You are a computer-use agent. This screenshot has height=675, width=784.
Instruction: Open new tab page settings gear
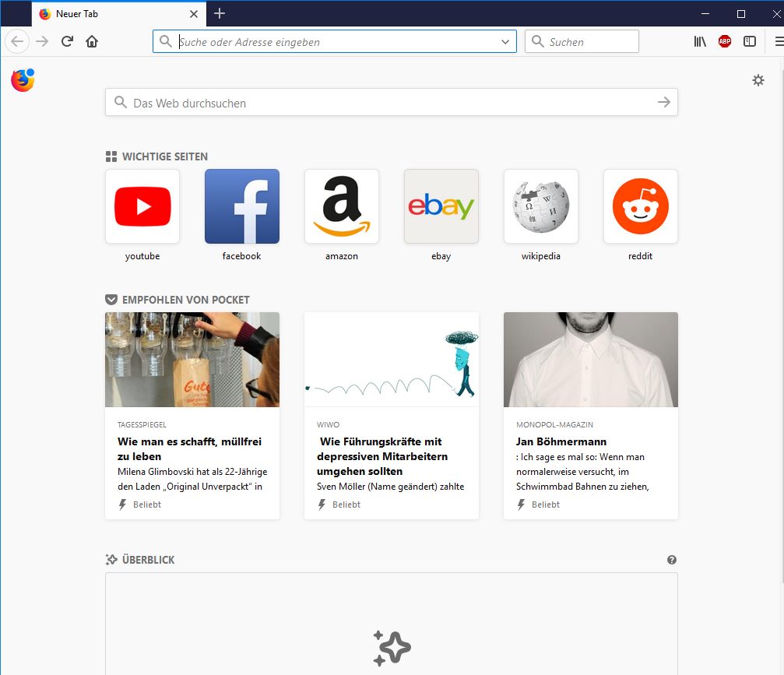point(758,80)
